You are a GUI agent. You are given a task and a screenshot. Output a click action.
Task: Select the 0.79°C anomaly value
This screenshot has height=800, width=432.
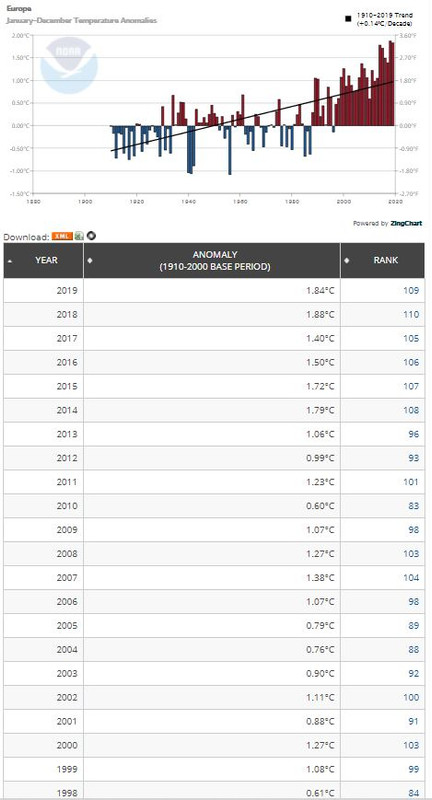[320, 626]
